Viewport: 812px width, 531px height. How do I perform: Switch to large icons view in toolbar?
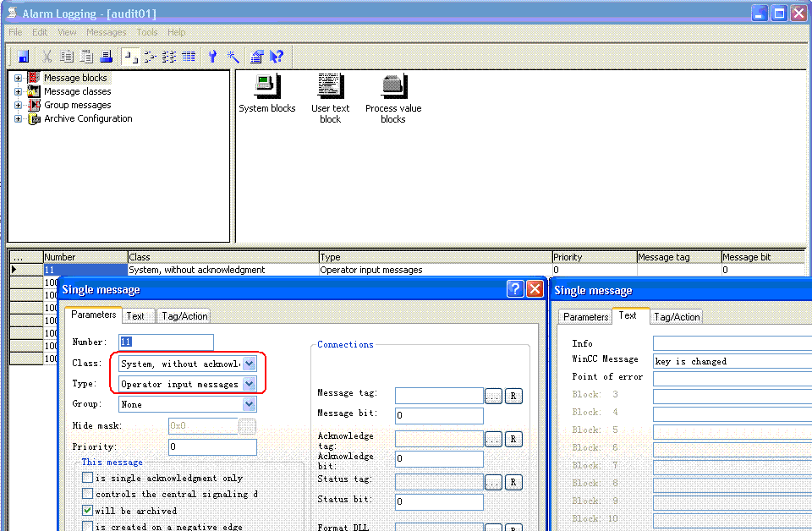[x=131, y=57]
